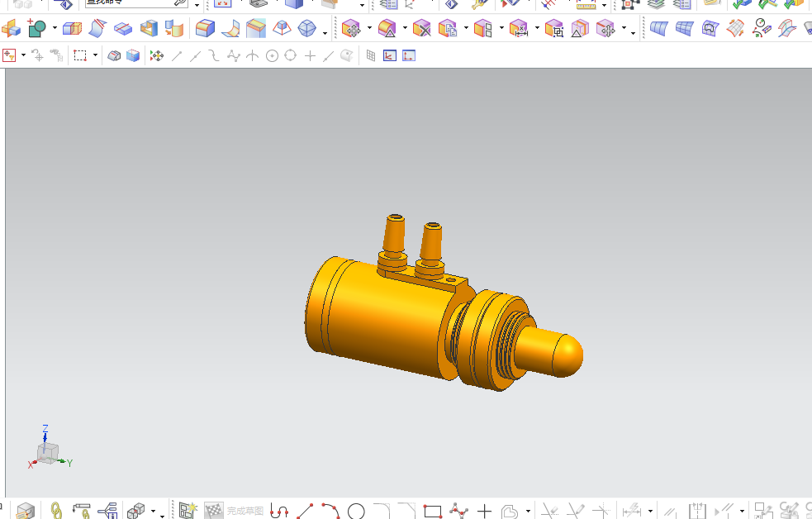The width and height of the screenshot is (812, 519).
Task: Click the selection filter icon
Action: click(x=9, y=55)
